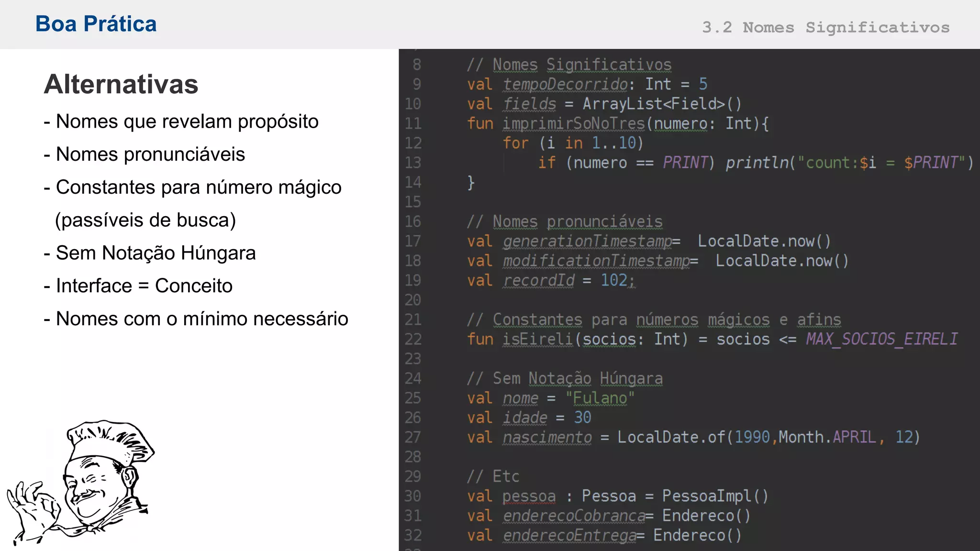The width and height of the screenshot is (980, 551).
Task: Click the '"Fulano"' string literal
Action: (x=600, y=398)
